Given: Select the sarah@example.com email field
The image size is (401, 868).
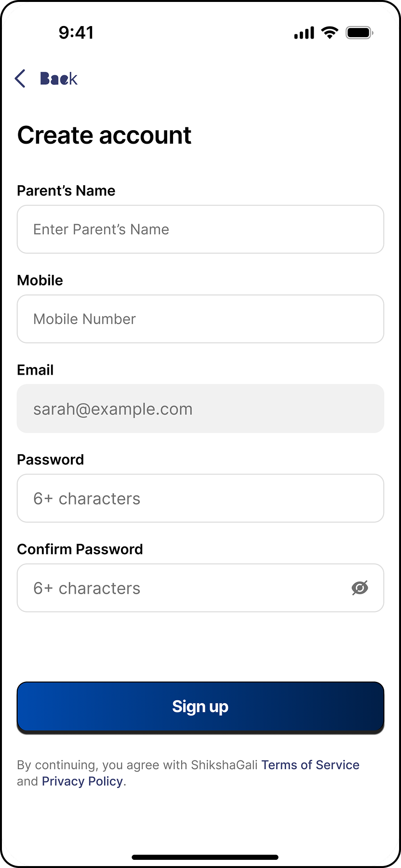Looking at the screenshot, I should 200,409.
